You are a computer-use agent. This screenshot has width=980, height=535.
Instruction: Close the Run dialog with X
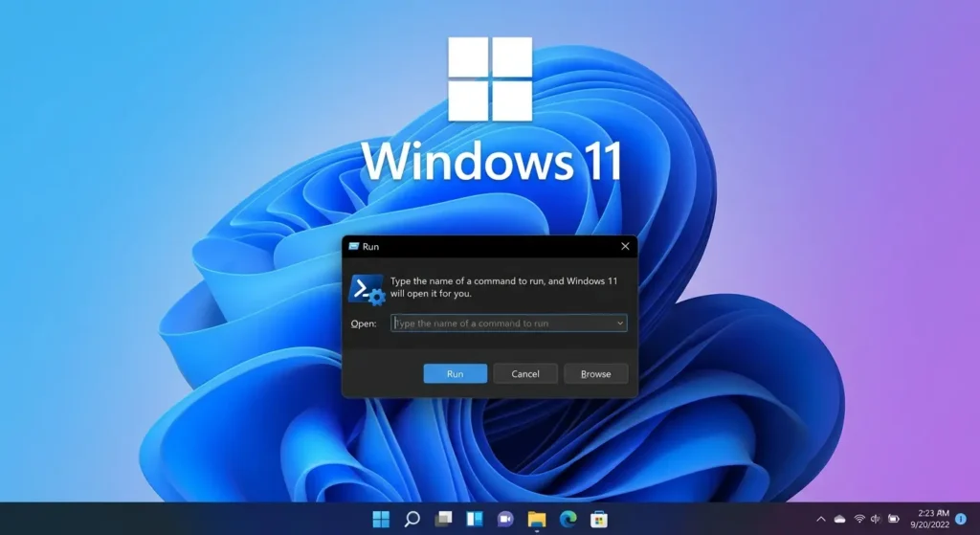pyautogui.click(x=625, y=246)
